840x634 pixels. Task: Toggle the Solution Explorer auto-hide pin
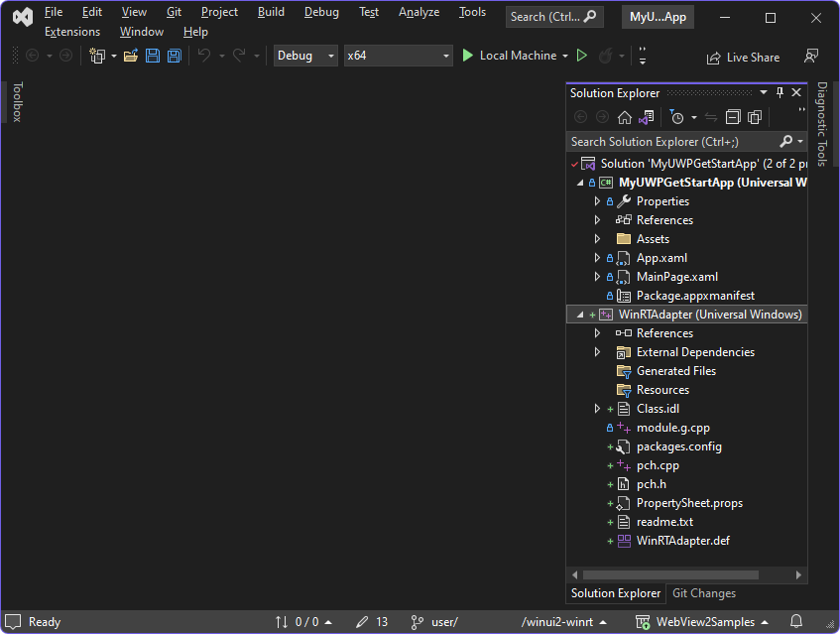point(780,92)
